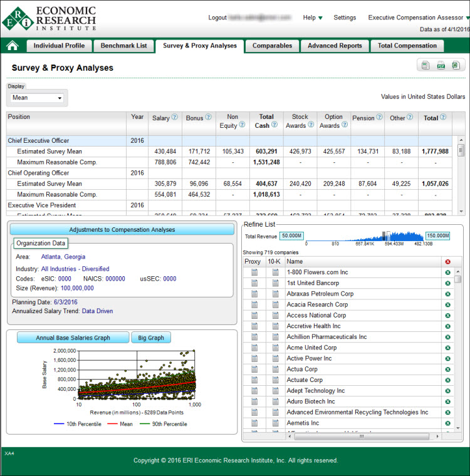Image resolution: width=470 pixels, height=476 pixels.
Task: Open the Salary column help icon
Action: (175, 117)
